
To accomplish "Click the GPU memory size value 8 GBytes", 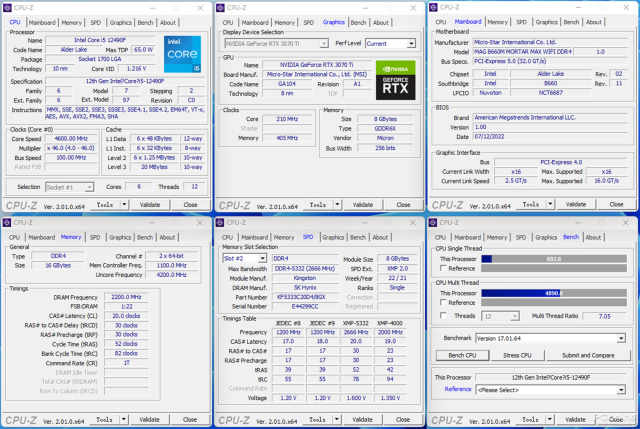I will pyautogui.click(x=385, y=119).
